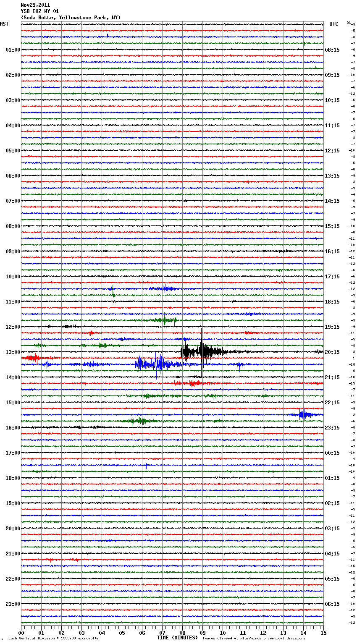357x644 pixels.
Task: Click the 14:15 UTC time label
Action: (x=332, y=201)
